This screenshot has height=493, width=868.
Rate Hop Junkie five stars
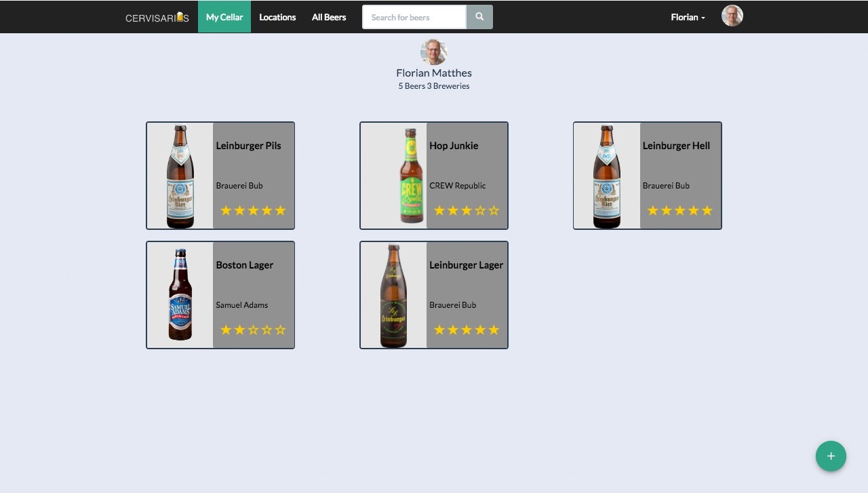tap(494, 210)
